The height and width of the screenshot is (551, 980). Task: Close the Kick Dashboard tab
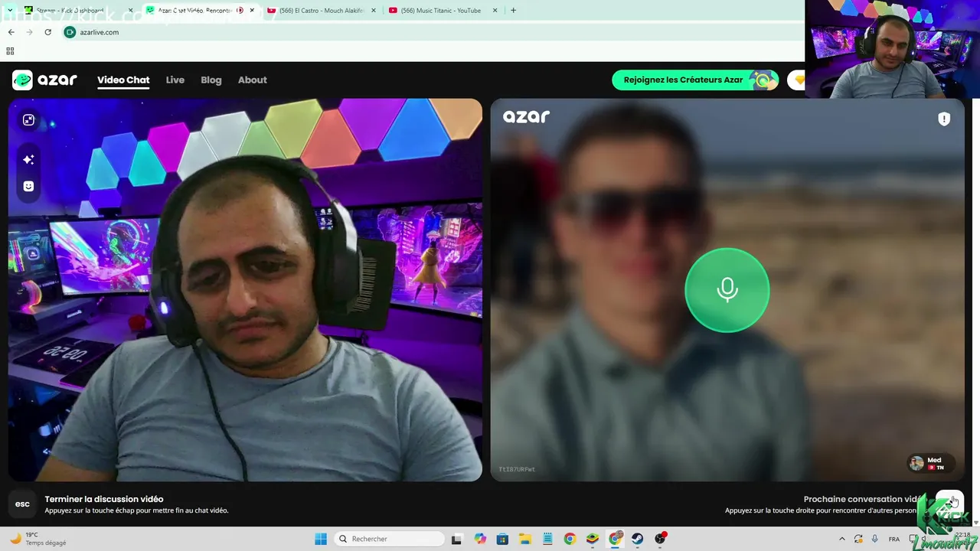click(131, 11)
